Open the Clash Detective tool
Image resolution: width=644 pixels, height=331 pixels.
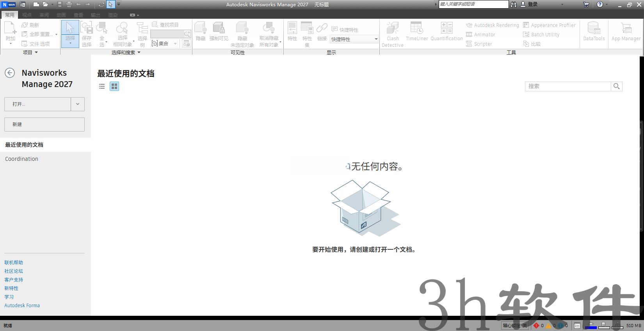point(393,34)
